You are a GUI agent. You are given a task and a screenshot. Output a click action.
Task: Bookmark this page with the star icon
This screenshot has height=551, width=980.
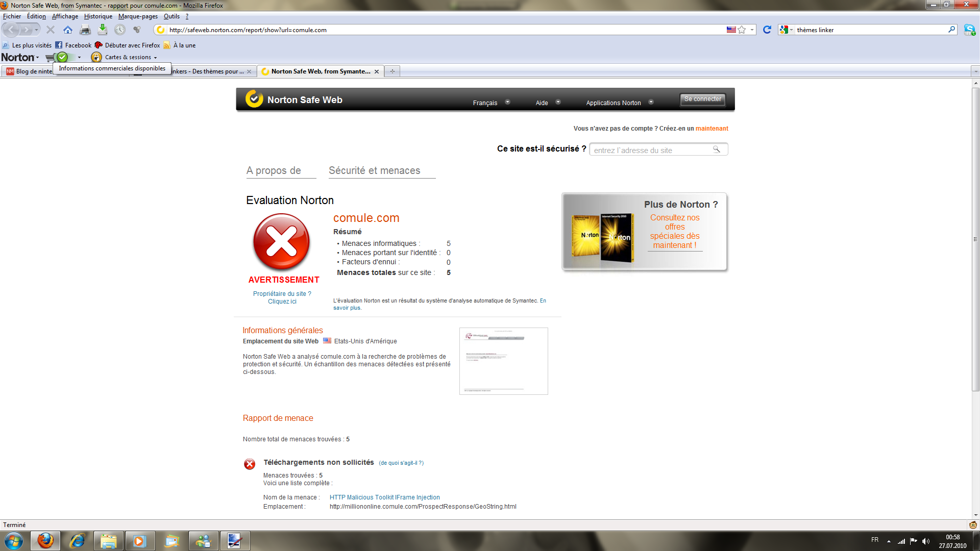tap(742, 30)
